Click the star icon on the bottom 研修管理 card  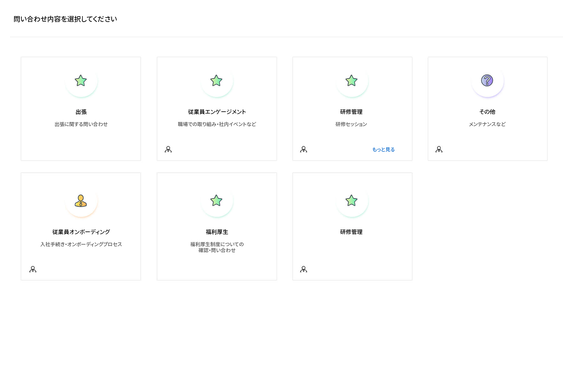coord(352,201)
